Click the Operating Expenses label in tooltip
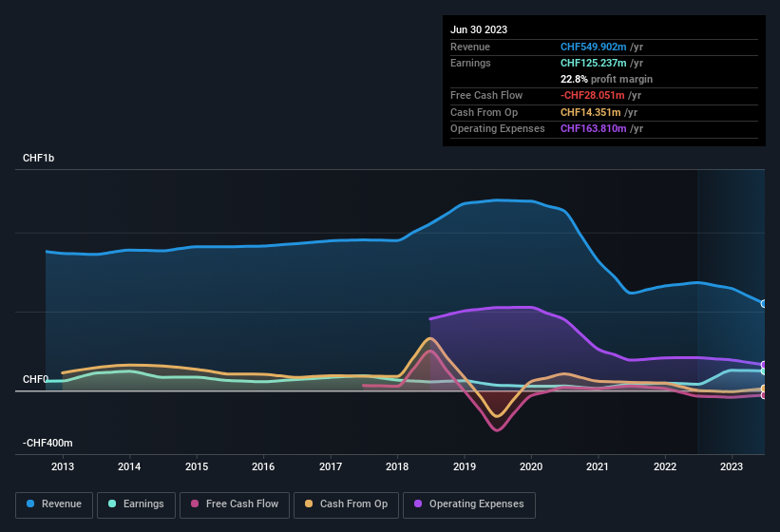This screenshot has height=532, width=780. click(498, 129)
